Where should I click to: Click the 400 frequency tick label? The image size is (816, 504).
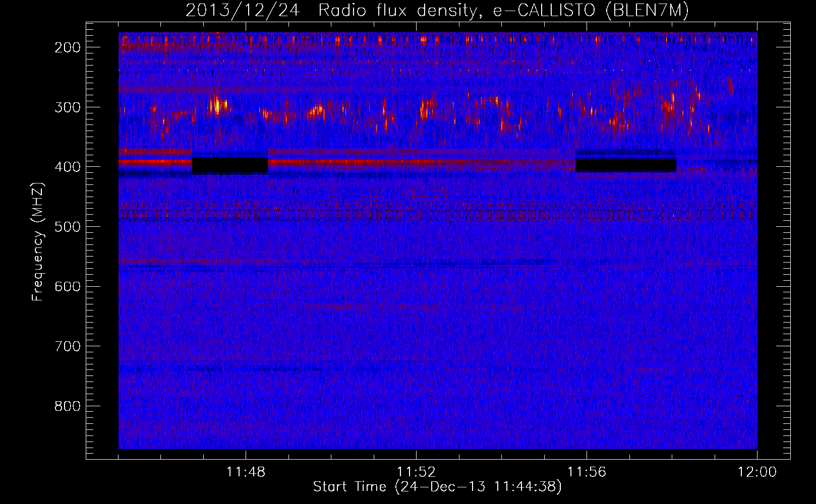[x=68, y=167]
